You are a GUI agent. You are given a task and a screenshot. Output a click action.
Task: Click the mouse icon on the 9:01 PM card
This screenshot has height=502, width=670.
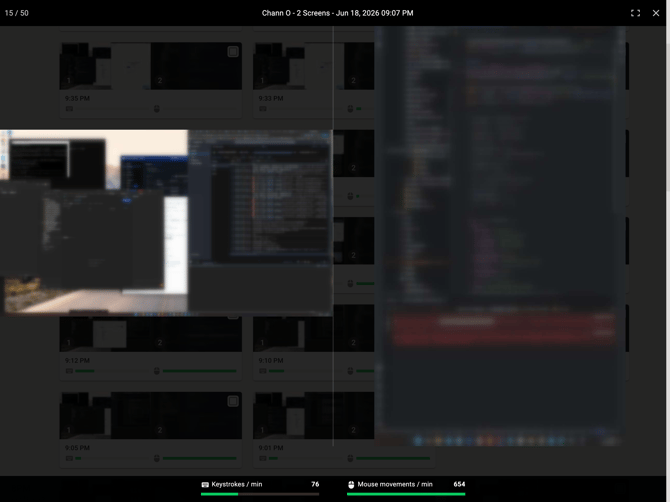click(x=350, y=458)
